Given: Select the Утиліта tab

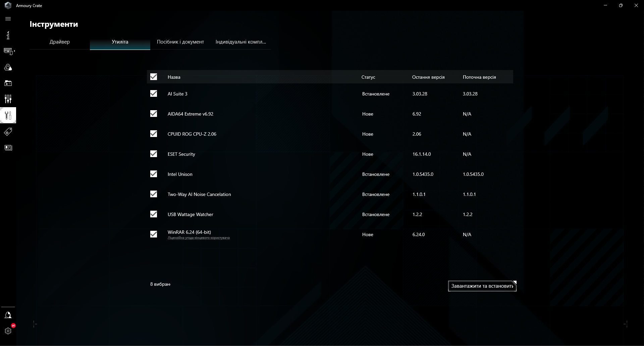Looking at the screenshot, I should click(x=120, y=42).
